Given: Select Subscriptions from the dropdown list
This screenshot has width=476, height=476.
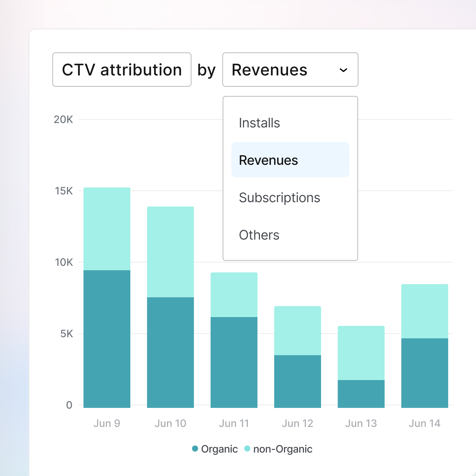Looking at the screenshot, I should tap(279, 197).
